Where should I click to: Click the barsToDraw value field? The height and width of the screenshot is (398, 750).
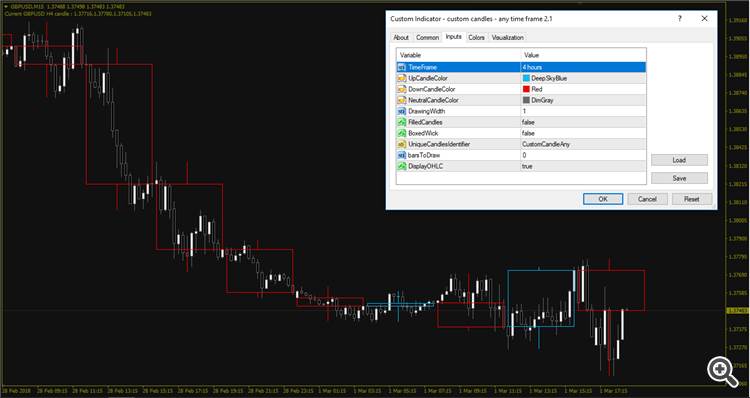(583, 155)
